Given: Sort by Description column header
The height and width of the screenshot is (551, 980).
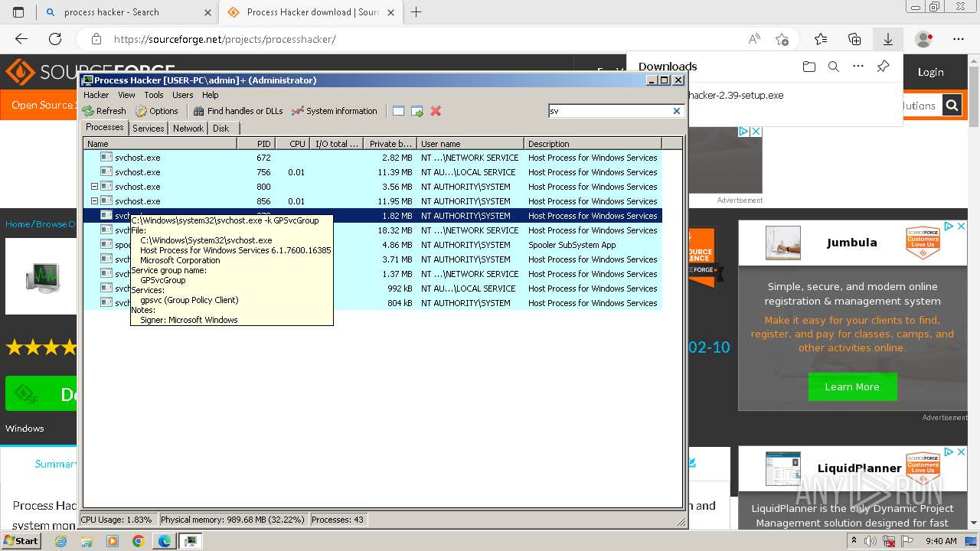Looking at the screenshot, I should tap(593, 144).
